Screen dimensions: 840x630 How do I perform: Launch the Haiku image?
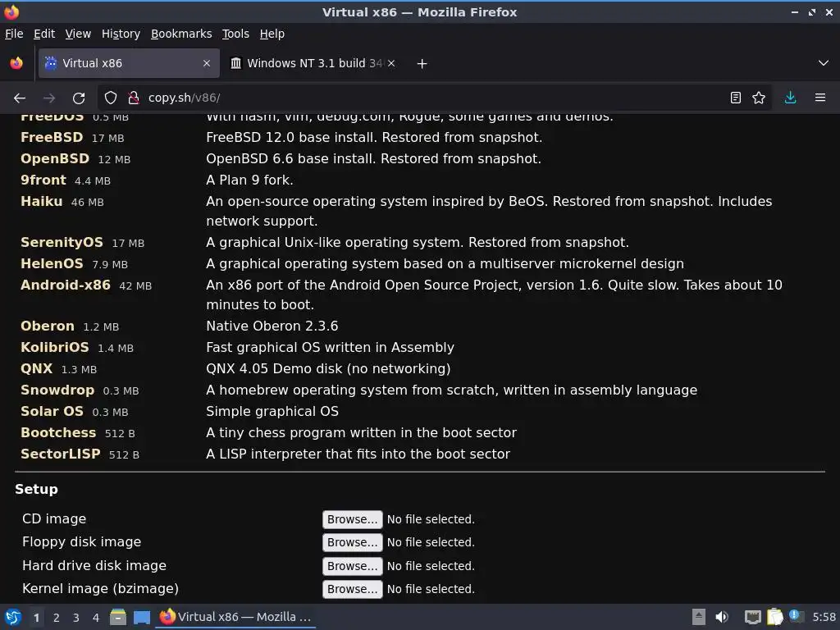tap(41, 202)
